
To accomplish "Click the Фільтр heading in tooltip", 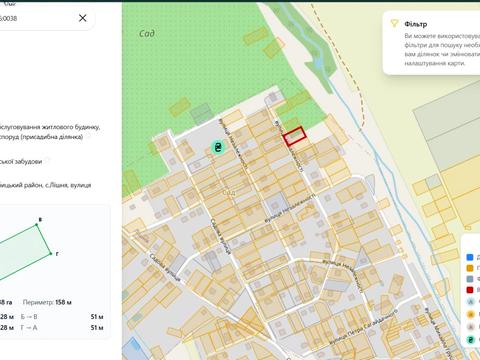I will click(415, 24).
